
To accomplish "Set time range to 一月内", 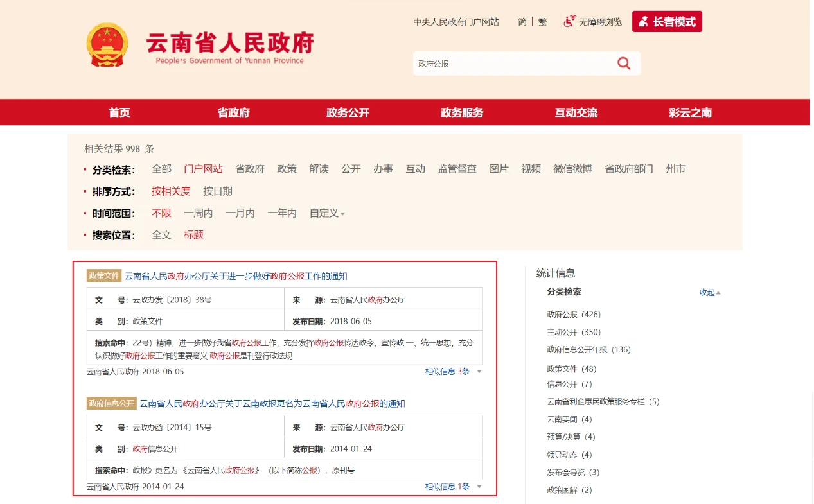I will (x=240, y=213).
